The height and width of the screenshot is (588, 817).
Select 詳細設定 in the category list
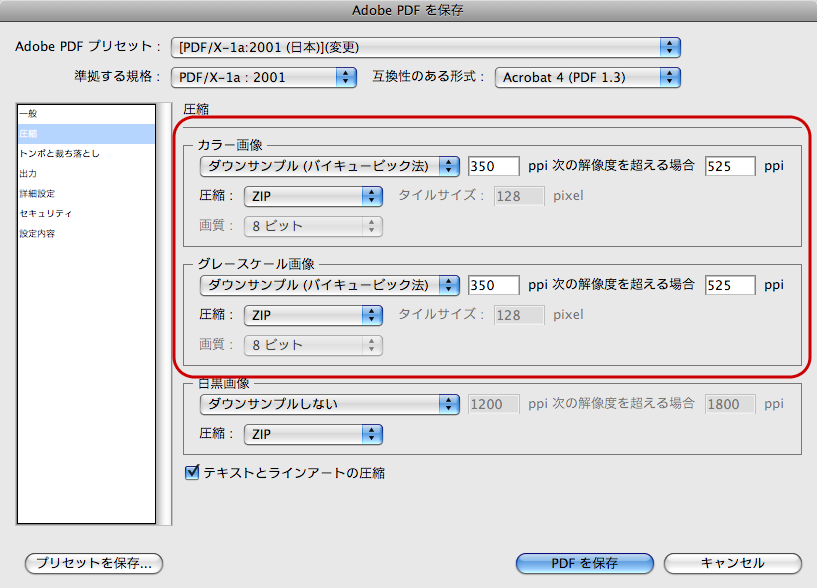pyautogui.click(x=86, y=193)
